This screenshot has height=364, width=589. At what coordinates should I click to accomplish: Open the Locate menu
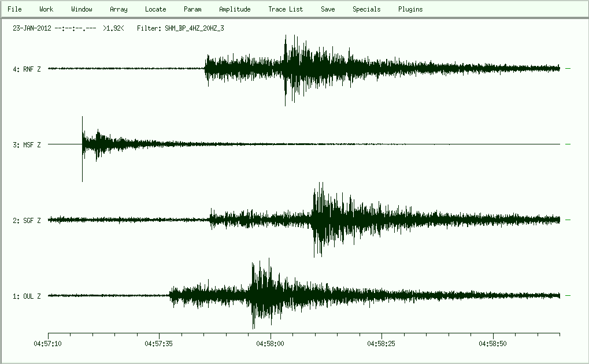(155, 9)
